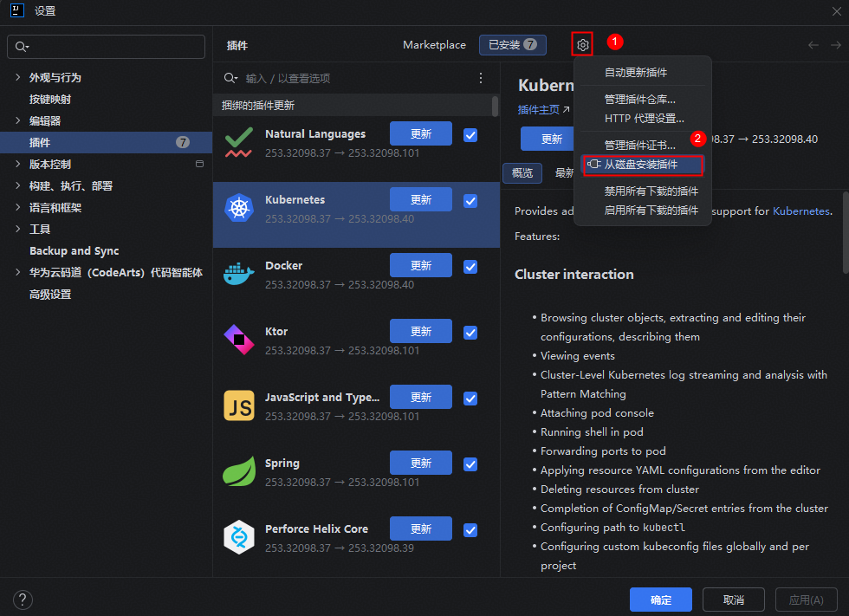This screenshot has height=616, width=849.
Task: Navigate back with the left arrow
Action: (x=813, y=45)
